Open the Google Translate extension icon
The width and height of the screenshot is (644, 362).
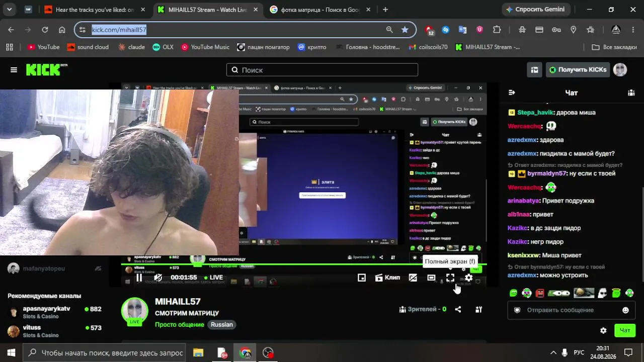click(462, 30)
